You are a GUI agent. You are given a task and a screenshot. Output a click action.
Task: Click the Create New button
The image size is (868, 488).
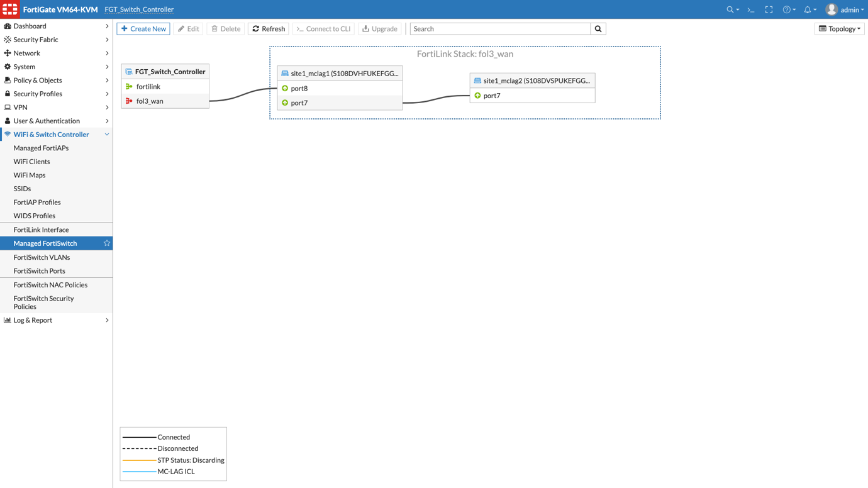[x=143, y=28]
